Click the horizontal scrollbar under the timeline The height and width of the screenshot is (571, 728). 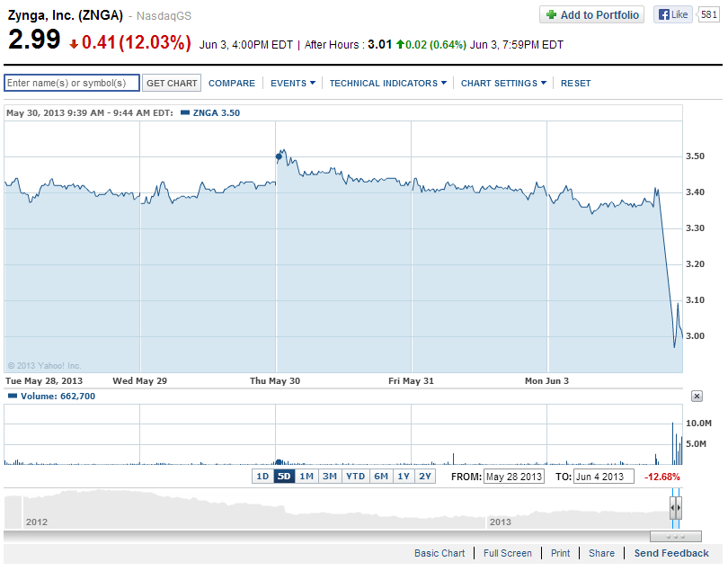[675, 536]
